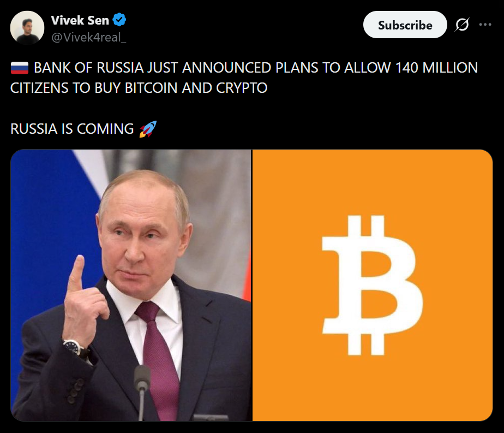Screen dimensions: 504x433
Task: Click the BANK OF RUSSIA headline text
Action: pyautogui.click(x=255, y=68)
